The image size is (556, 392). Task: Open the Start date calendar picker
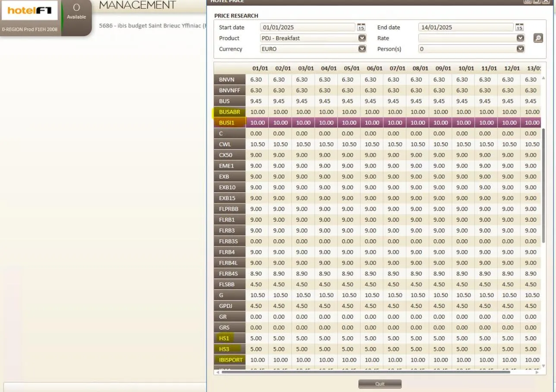click(x=361, y=27)
